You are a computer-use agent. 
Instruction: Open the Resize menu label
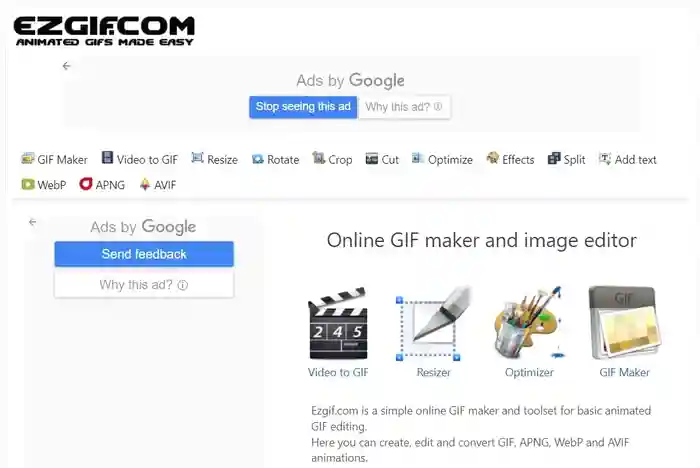(x=222, y=160)
